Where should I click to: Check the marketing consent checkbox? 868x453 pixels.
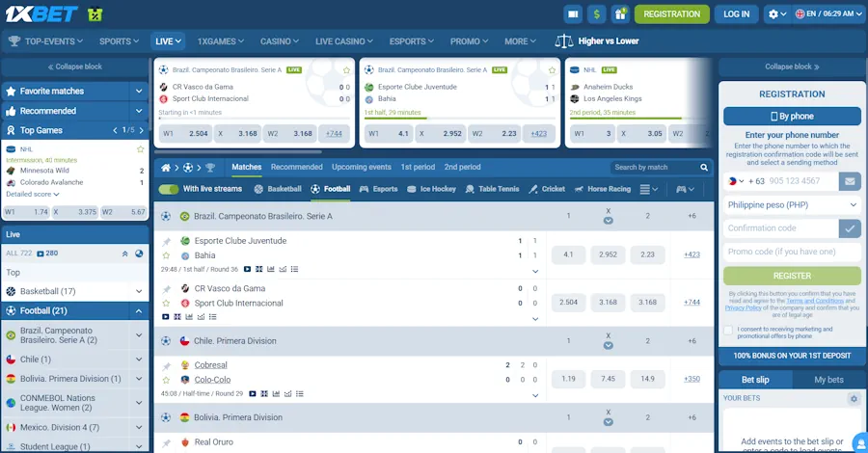coord(728,331)
